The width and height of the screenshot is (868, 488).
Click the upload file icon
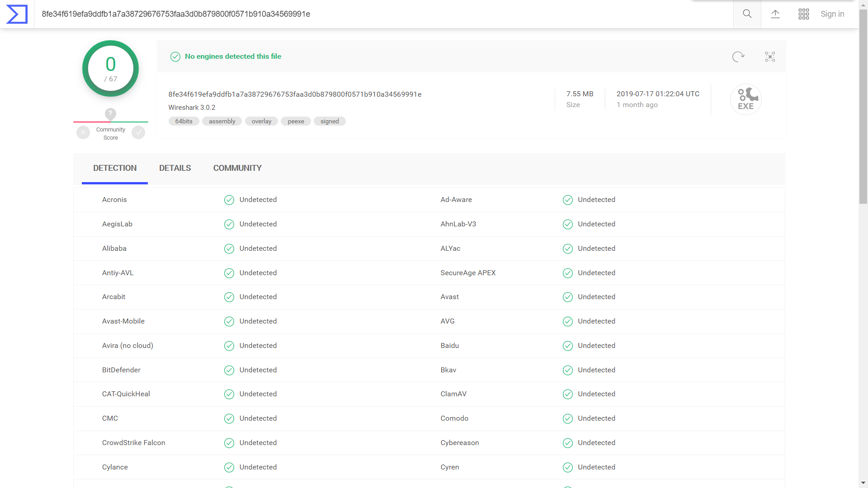pos(775,14)
